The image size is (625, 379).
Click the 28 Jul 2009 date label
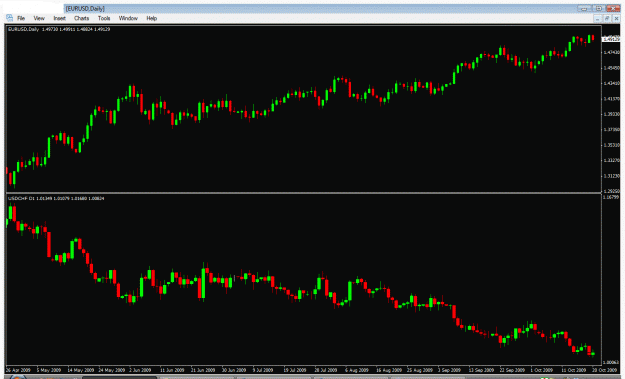[326, 370]
